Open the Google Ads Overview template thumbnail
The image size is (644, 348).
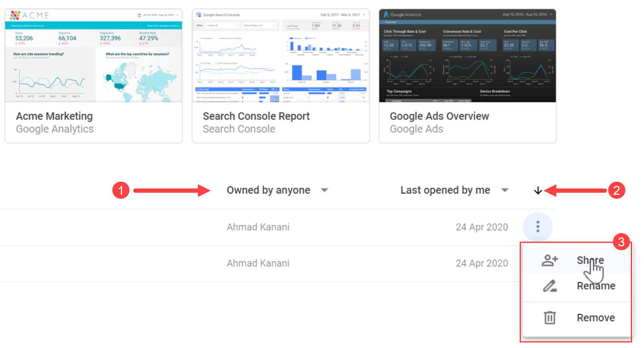pyautogui.click(x=467, y=56)
